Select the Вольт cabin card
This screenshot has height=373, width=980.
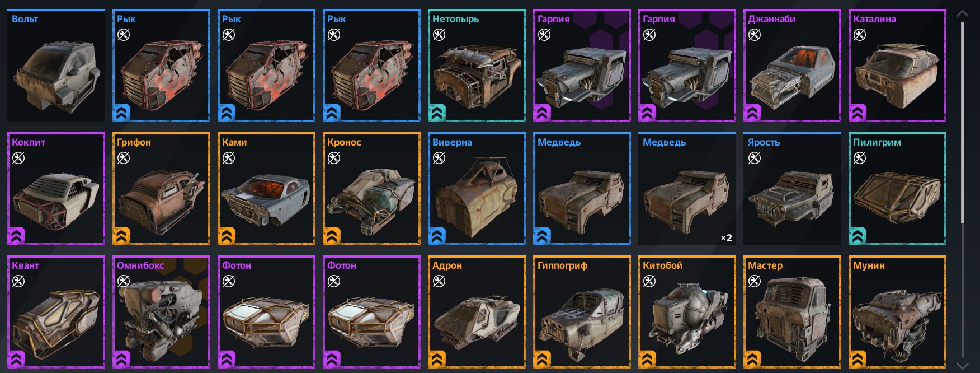[x=56, y=66]
